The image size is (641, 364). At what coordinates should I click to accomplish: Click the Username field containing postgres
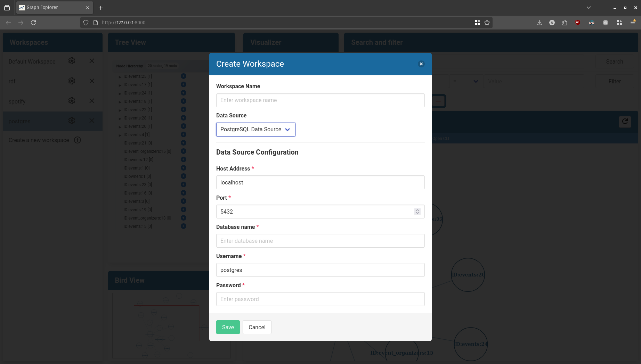point(320,270)
